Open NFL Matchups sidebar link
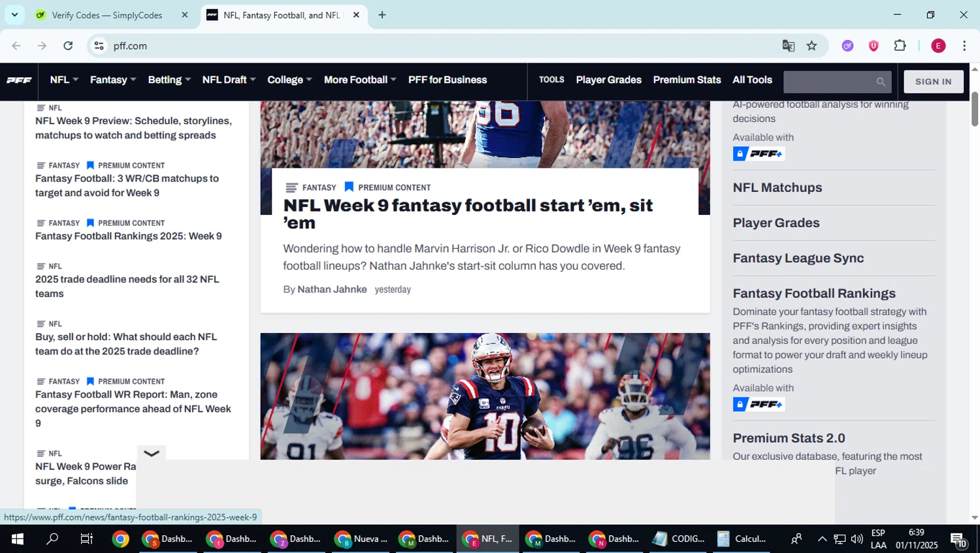The width and height of the screenshot is (980, 553). (x=777, y=187)
